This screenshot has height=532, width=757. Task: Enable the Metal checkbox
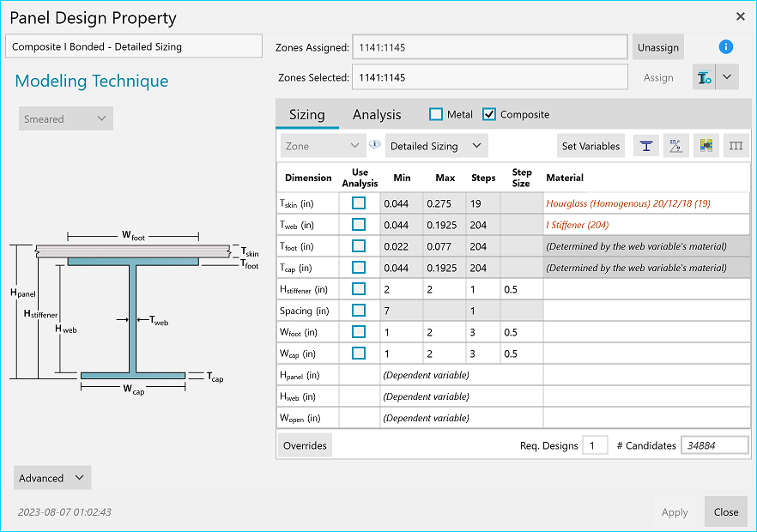[x=436, y=114]
